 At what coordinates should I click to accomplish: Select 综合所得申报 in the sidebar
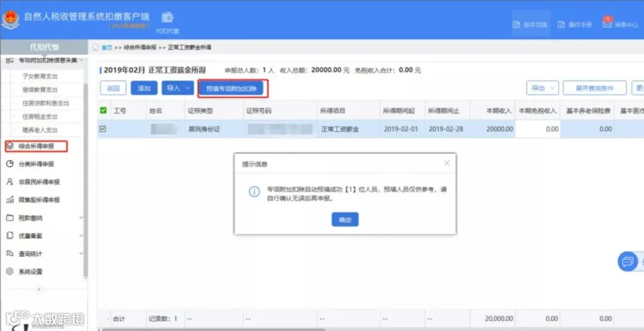(36, 146)
